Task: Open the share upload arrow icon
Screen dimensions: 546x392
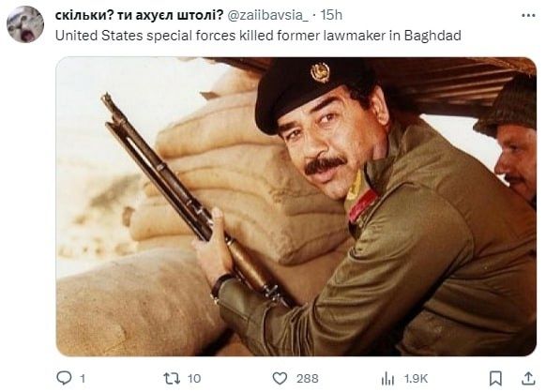Action: (528, 378)
